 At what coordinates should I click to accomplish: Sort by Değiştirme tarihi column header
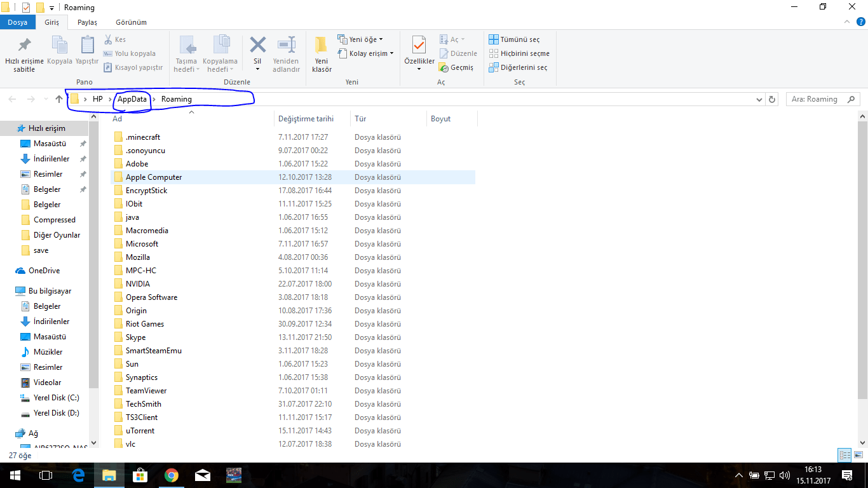click(306, 119)
